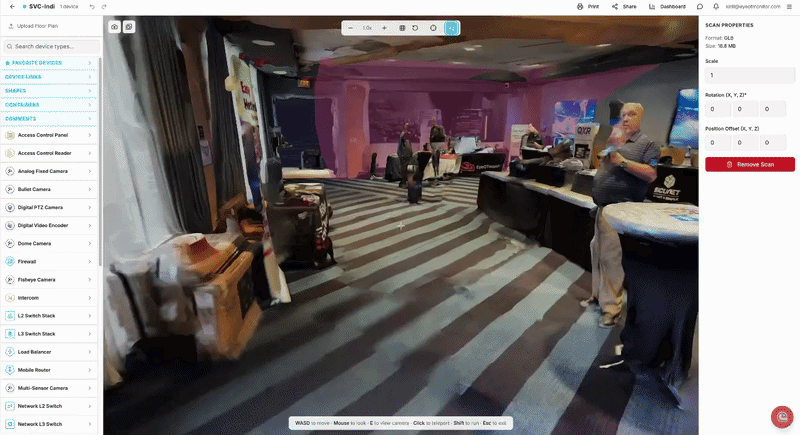Expand Shapes section
The width and height of the screenshot is (800, 435).
(48, 91)
